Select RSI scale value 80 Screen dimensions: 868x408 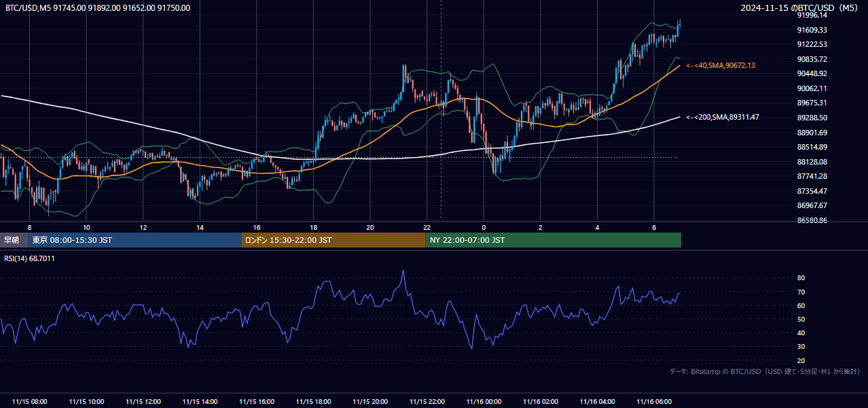point(801,278)
